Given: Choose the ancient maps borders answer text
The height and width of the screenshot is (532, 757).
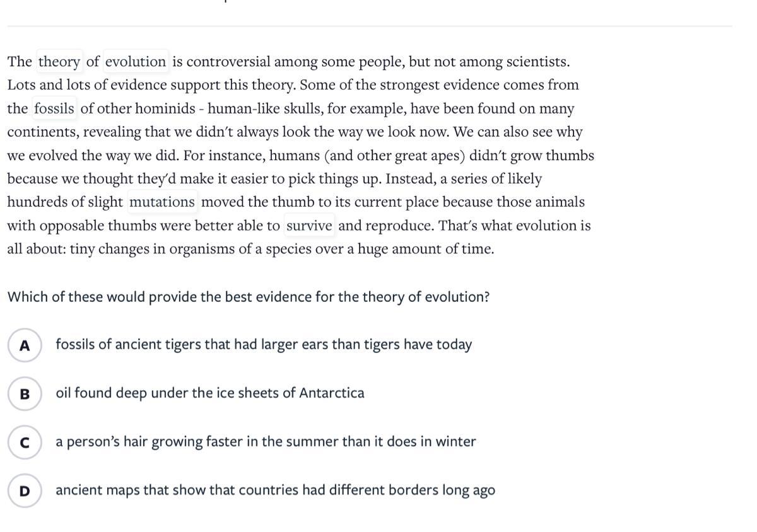Looking at the screenshot, I should click(x=275, y=490).
